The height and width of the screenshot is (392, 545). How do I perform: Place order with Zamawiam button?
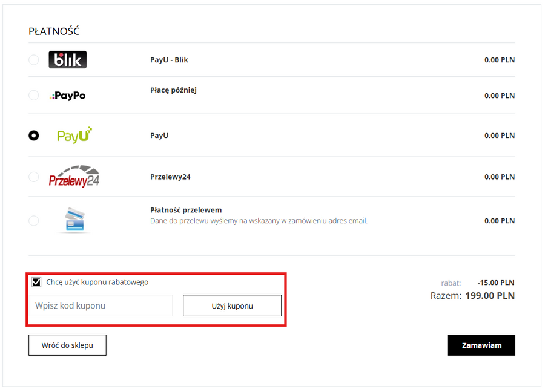pos(481,345)
